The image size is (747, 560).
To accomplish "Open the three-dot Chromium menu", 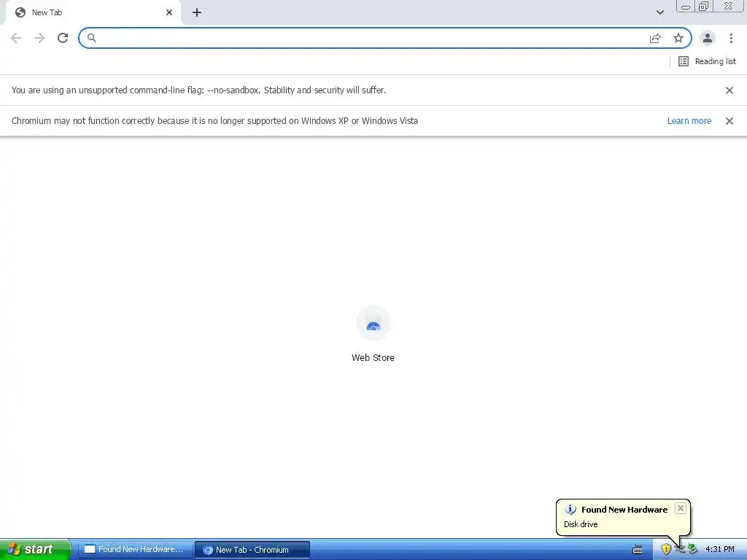I will coord(731,38).
